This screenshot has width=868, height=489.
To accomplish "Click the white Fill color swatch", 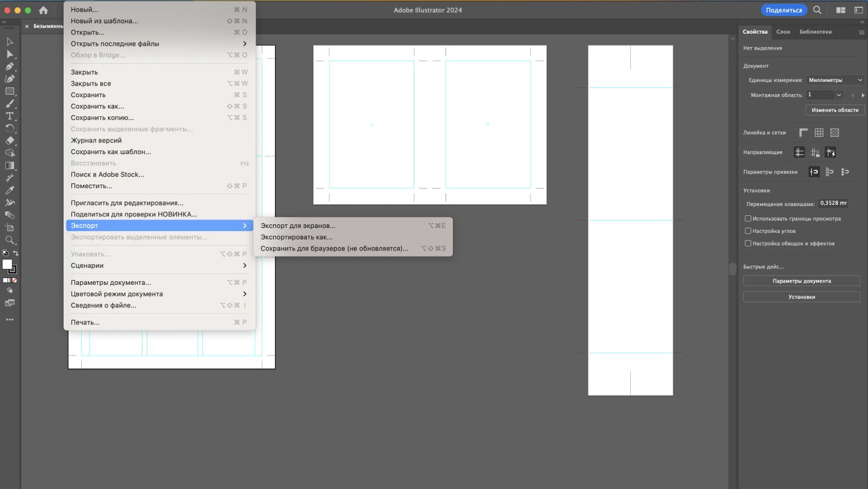I will click(x=7, y=264).
